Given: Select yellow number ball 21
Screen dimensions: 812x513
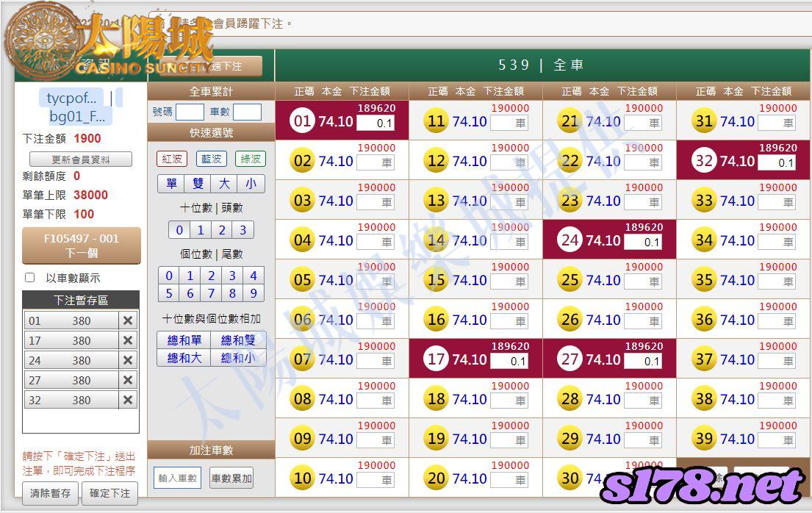Looking at the screenshot, I should pos(570,121).
